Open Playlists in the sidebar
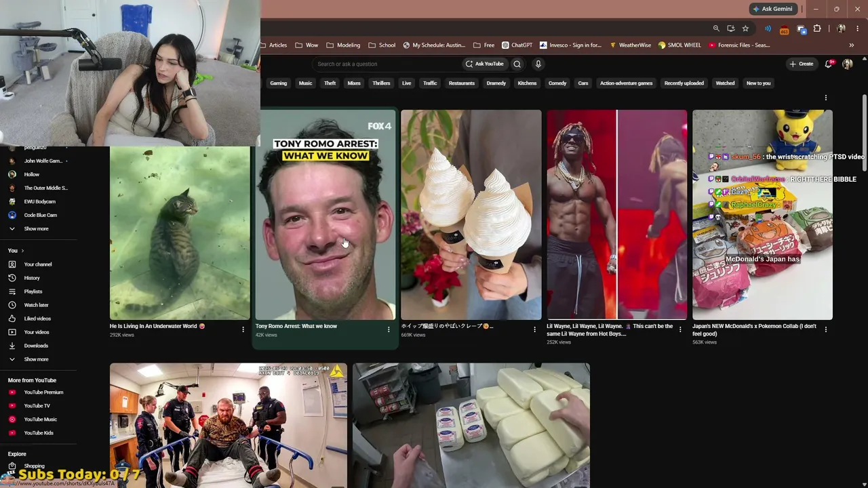868x488 pixels. tap(33, 291)
